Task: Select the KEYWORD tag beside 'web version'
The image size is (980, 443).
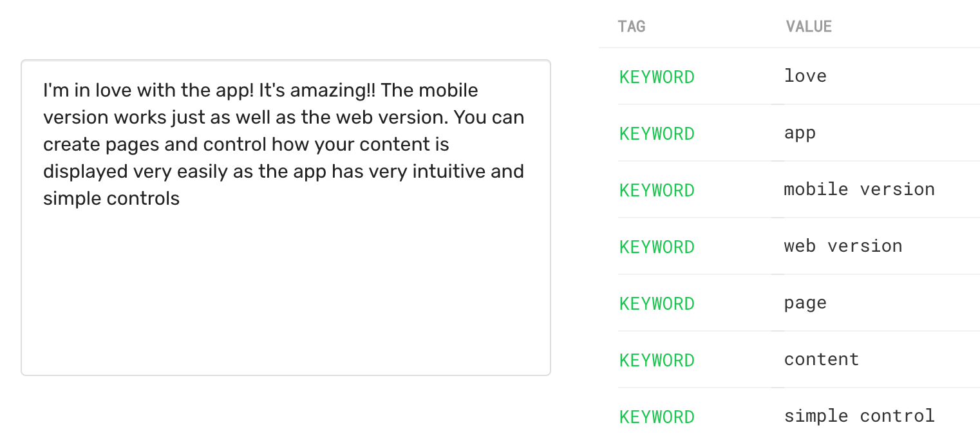Action: (x=657, y=247)
